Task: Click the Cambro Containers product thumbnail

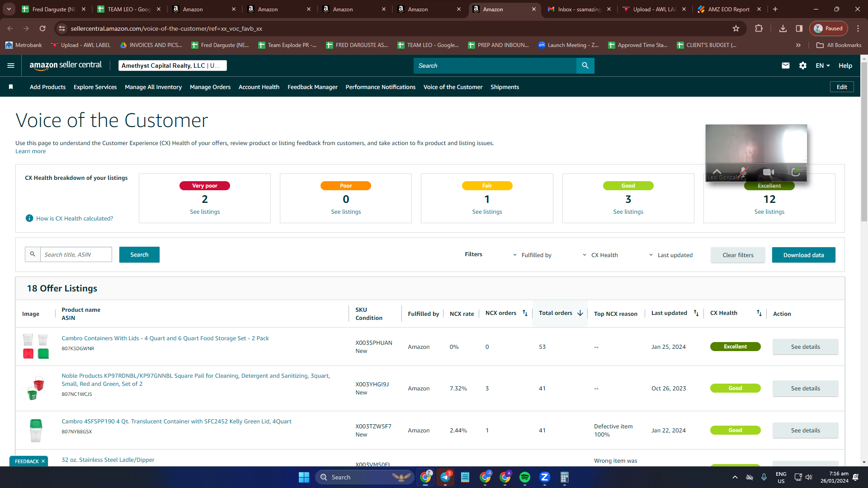Action: 36,347
